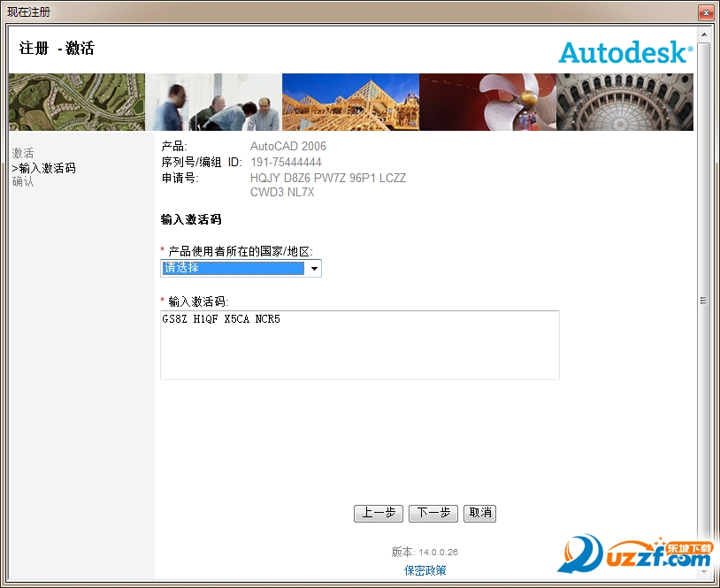Viewport: 720px width, 588px height.
Task: Open the country/region dropdown showing 请选择
Action: (x=241, y=268)
